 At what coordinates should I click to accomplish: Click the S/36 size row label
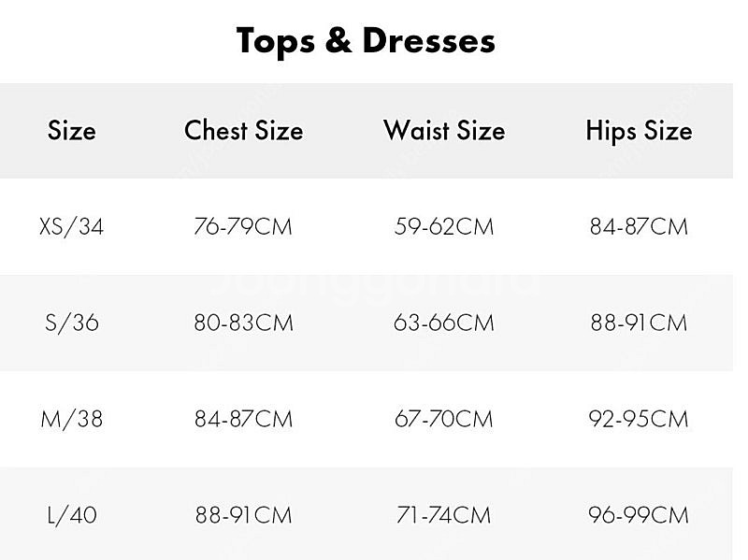point(72,323)
